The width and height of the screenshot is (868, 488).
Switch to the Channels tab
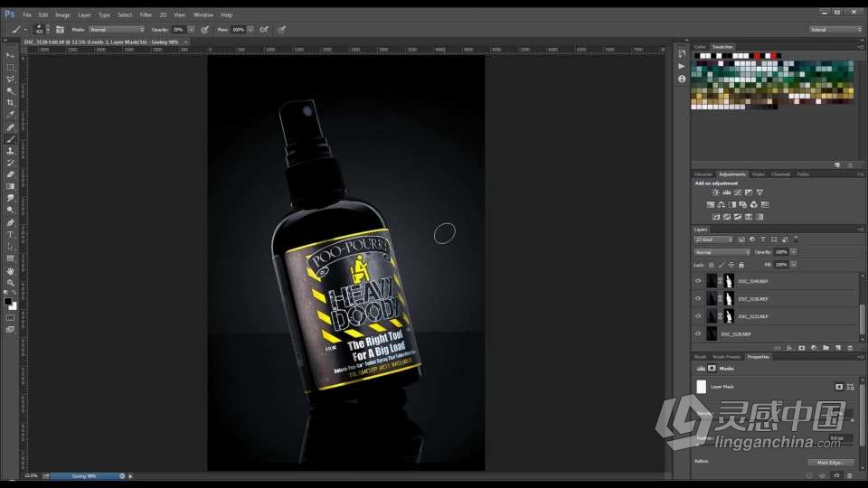point(780,174)
